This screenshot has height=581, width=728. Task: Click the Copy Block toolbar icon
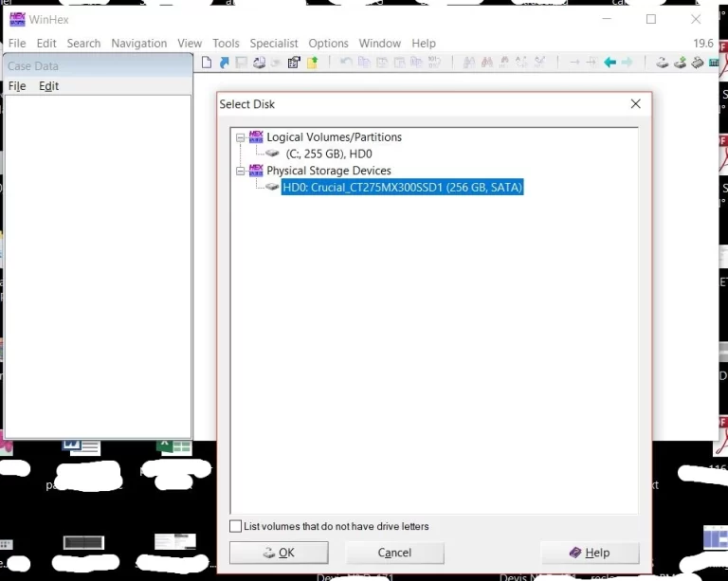(x=364, y=62)
